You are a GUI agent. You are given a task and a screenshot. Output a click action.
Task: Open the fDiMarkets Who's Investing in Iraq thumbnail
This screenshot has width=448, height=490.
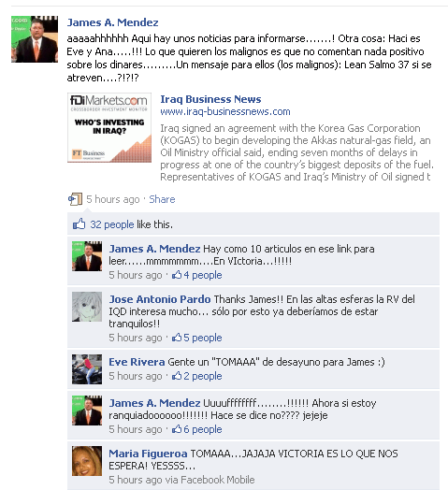click(109, 127)
